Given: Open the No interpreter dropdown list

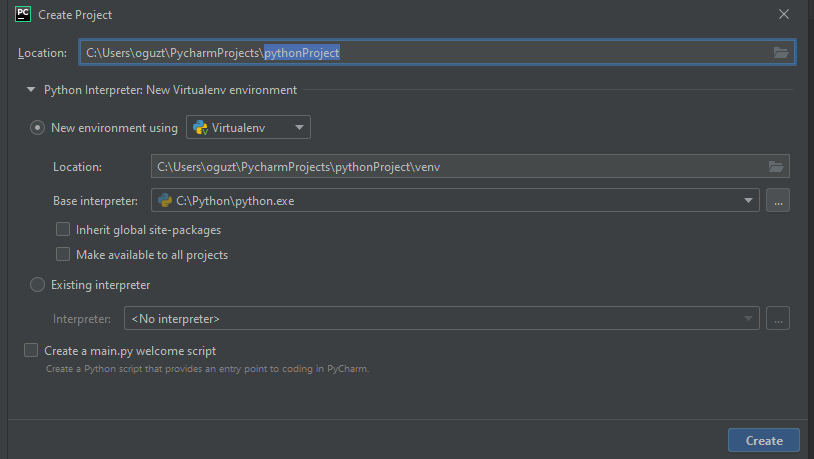Looking at the screenshot, I should [x=441, y=318].
